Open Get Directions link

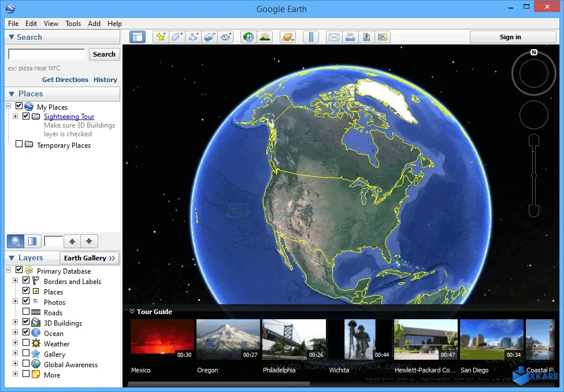pos(65,80)
